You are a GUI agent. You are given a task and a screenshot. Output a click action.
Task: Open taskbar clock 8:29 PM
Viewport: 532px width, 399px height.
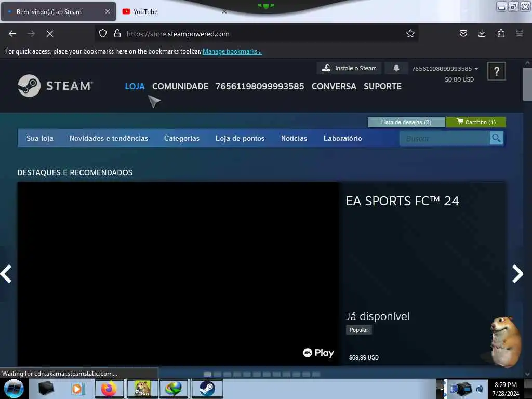[x=506, y=389]
